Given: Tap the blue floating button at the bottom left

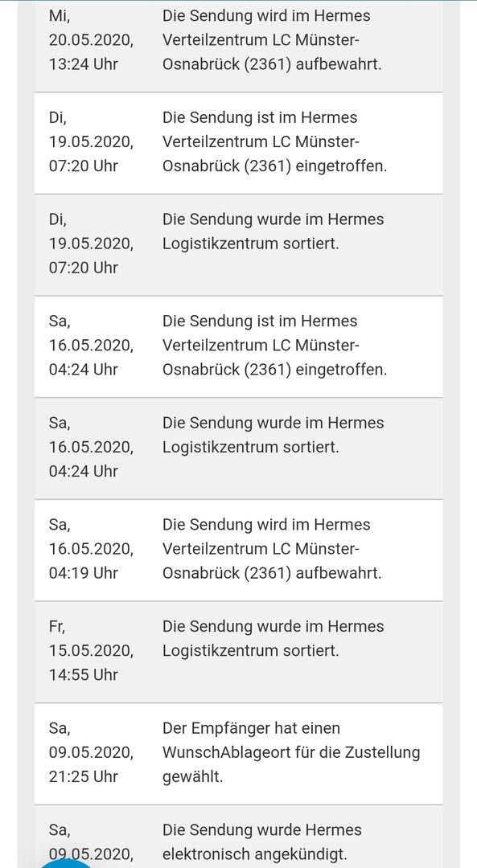Looking at the screenshot, I should (x=65, y=861).
